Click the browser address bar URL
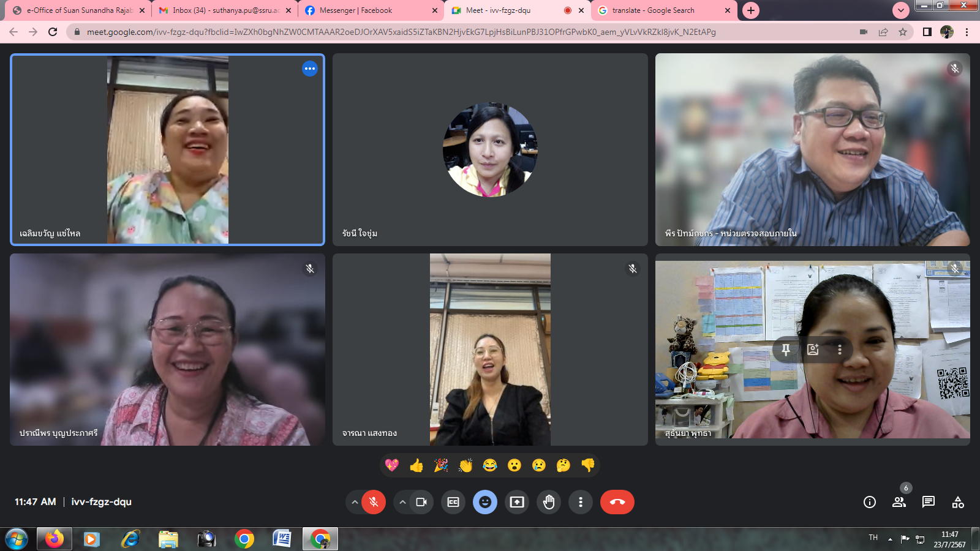 tap(401, 32)
